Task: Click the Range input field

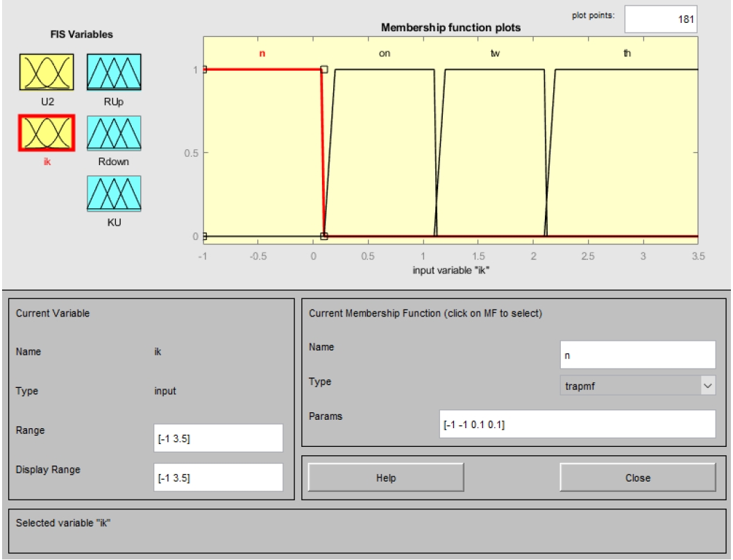Action: 219,438
